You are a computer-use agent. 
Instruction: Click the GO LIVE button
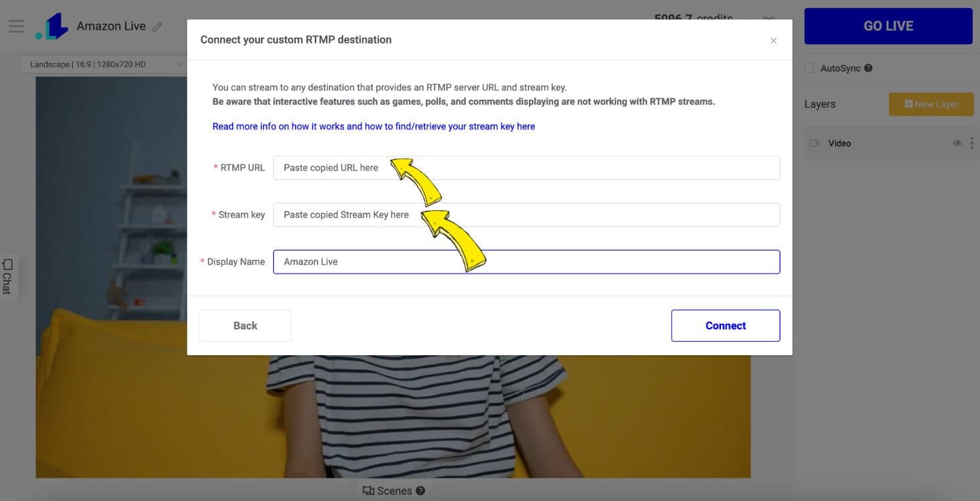(x=888, y=26)
